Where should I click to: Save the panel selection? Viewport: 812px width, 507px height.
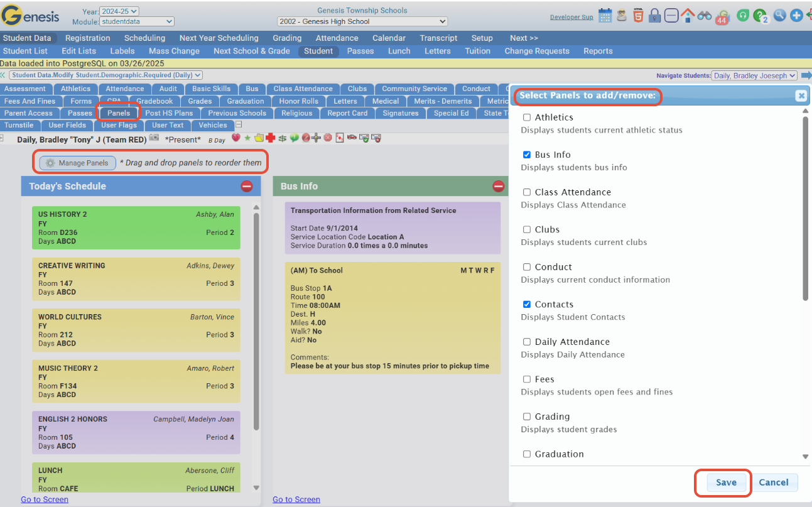(726, 482)
